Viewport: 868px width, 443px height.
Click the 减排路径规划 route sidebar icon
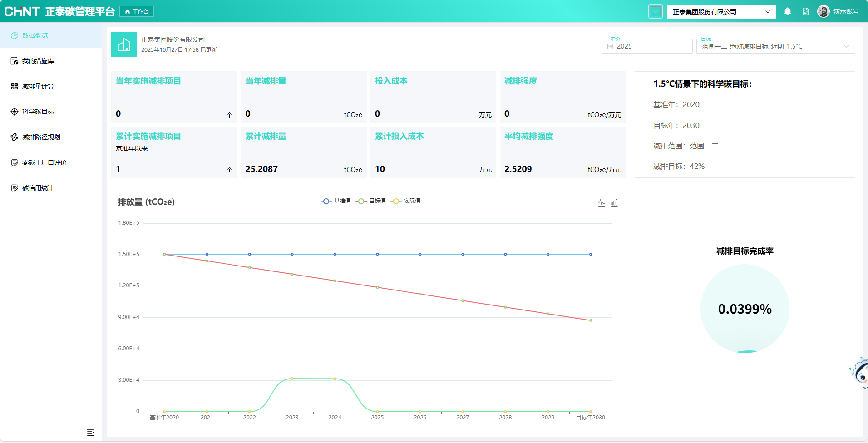pos(15,137)
